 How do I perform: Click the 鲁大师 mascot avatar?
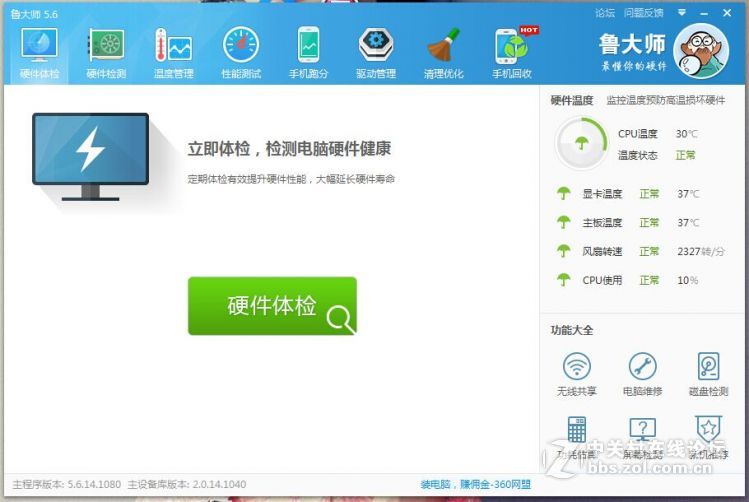pos(701,51)
